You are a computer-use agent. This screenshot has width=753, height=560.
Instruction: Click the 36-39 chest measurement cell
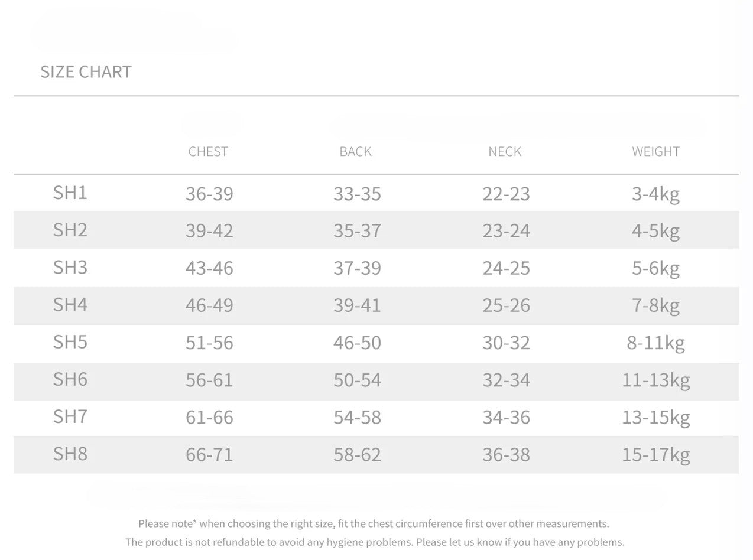click(209, 194)
